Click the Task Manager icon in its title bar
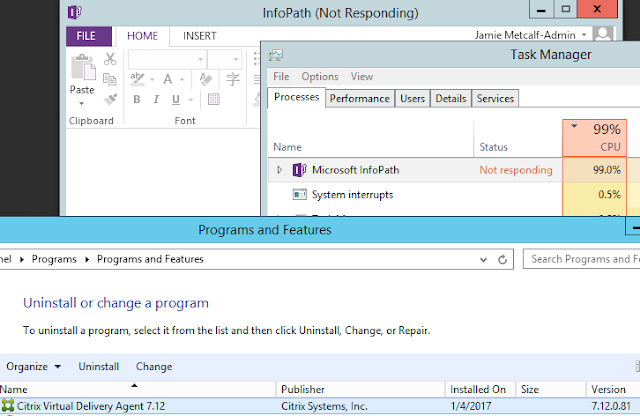 point(276,55)
